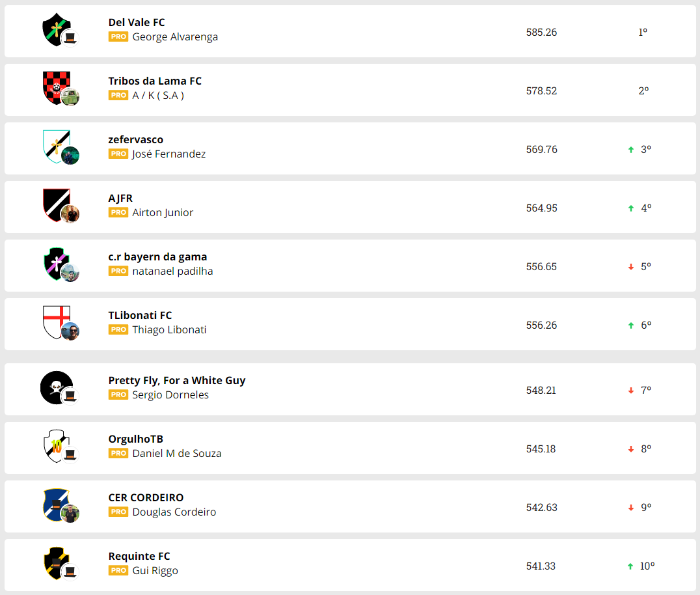This screenshot has width=700, height=595.
Task: Click the green up arrow at 3º position
Action: (x=630, y=150)
